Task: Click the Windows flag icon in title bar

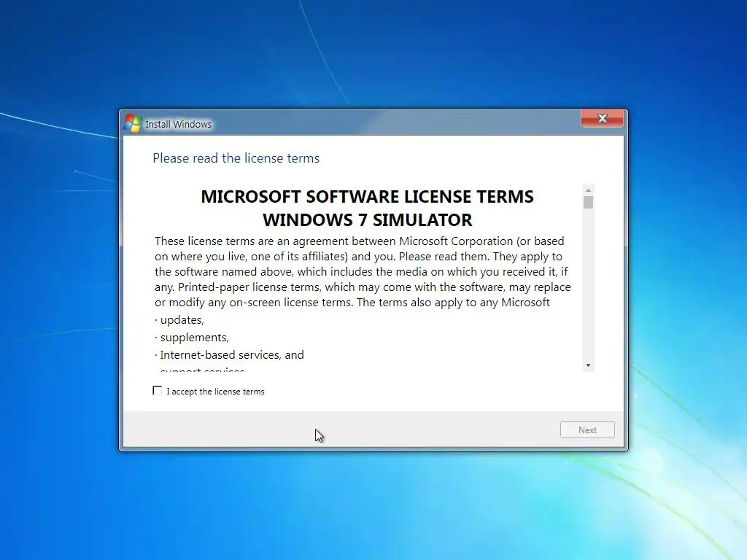Action: tap(133, 123)
